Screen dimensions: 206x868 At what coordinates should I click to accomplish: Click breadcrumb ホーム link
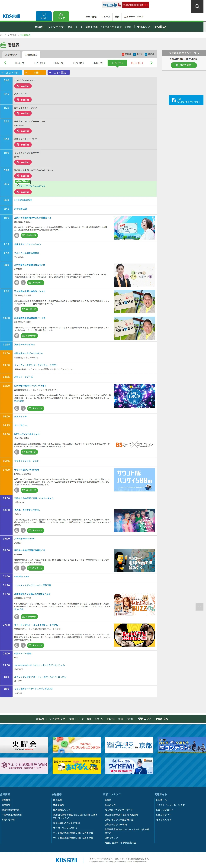[x=3, y=35]
